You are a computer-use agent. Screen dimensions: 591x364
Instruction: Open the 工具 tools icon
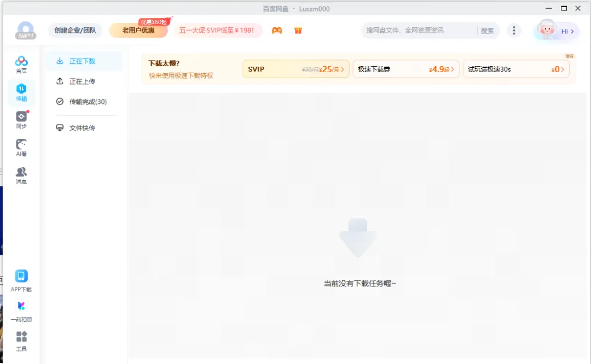21,341
